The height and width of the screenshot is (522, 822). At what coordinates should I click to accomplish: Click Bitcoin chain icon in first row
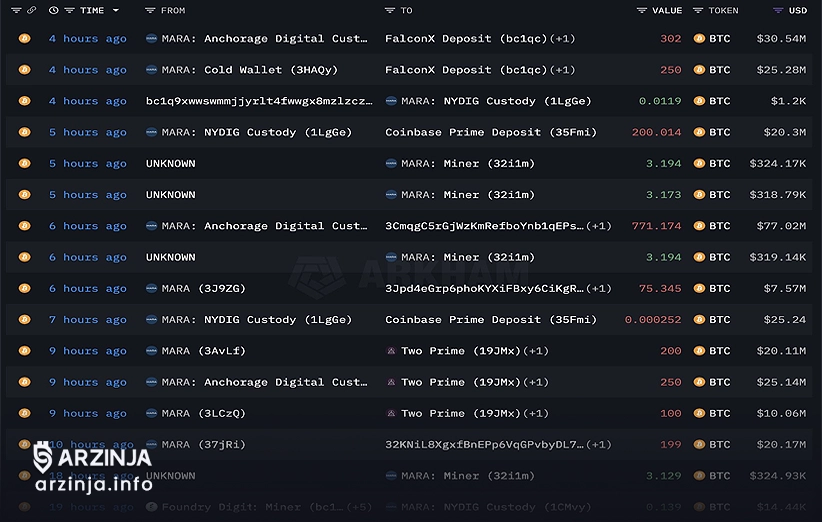pyautogui.click(x=25, y=39)
